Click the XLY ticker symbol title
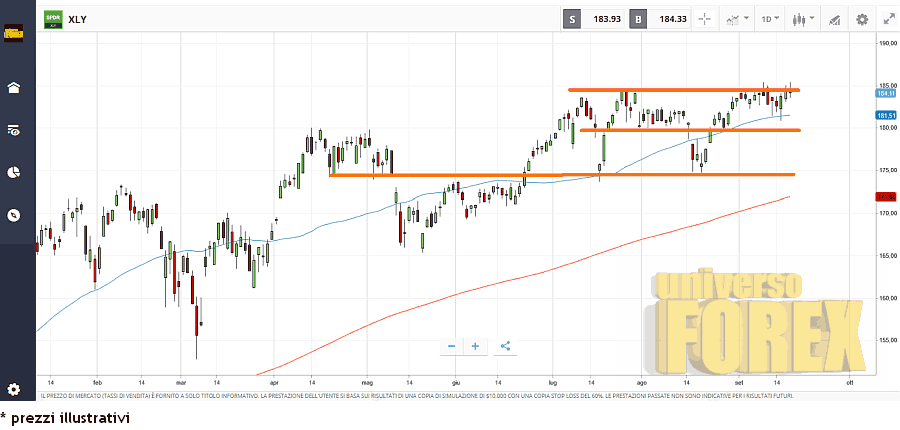Viewport: 900px width, 430px height. tap(78, 19)
